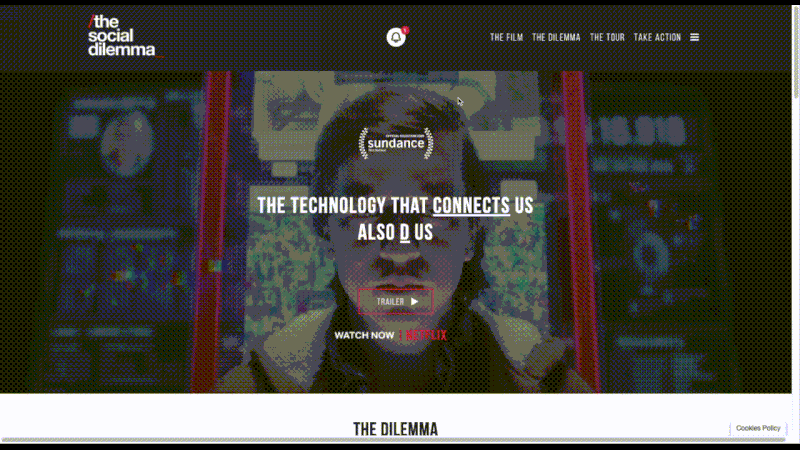
Task: Click the notification bell icon
Action: [395, 37]
